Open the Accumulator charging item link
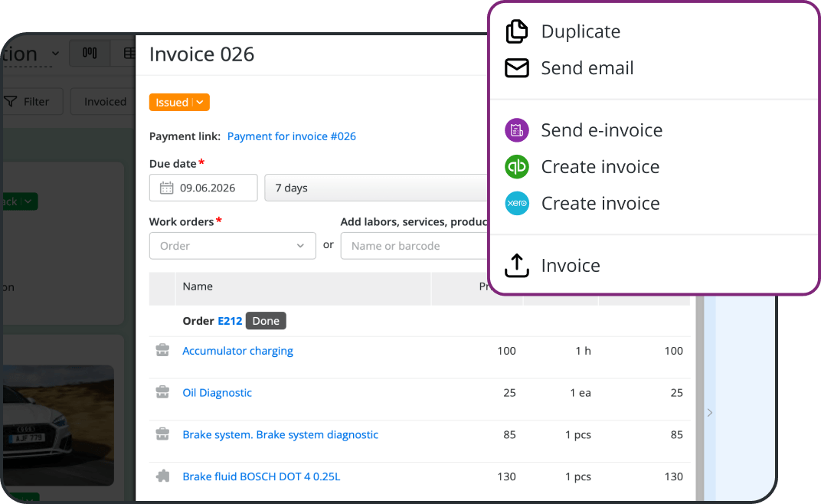This screenshot has height=504, width=821. (x=237, y=351)
